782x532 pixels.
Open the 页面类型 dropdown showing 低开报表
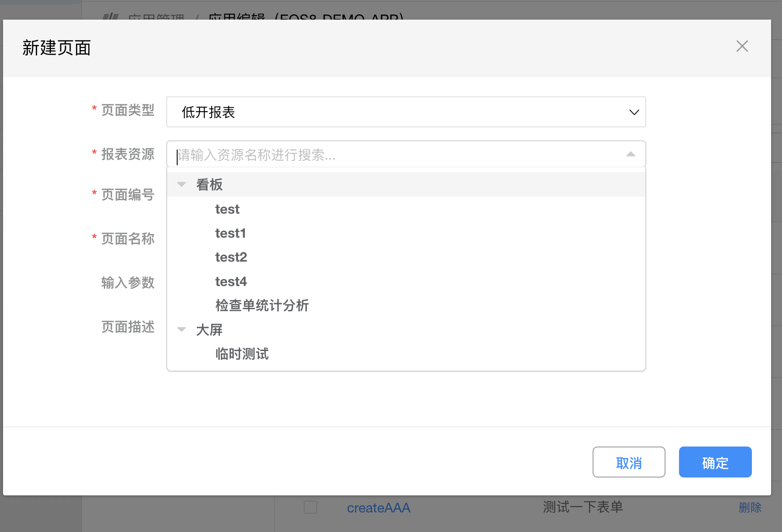[405, 112]
